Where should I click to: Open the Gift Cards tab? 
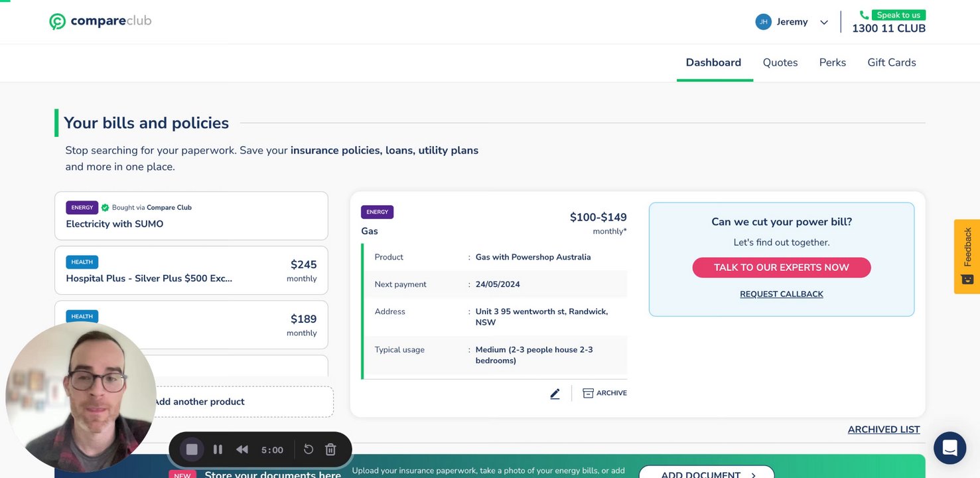[891, 62]
